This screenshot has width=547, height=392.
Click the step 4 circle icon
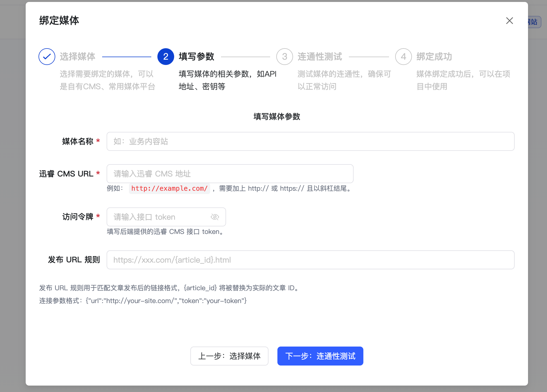[403, 57]
